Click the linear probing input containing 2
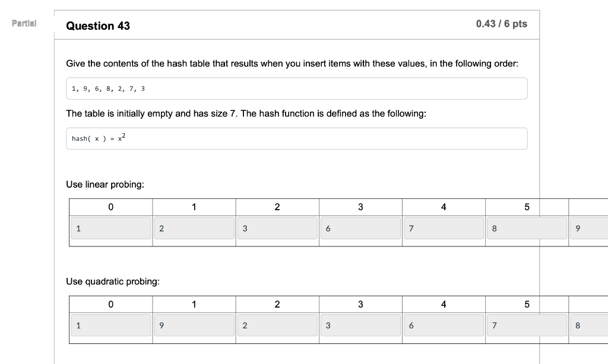 point(194,227)
